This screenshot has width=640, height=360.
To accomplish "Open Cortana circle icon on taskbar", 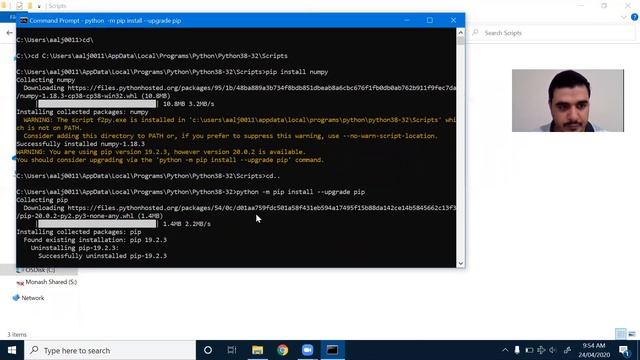I will 208,350.
